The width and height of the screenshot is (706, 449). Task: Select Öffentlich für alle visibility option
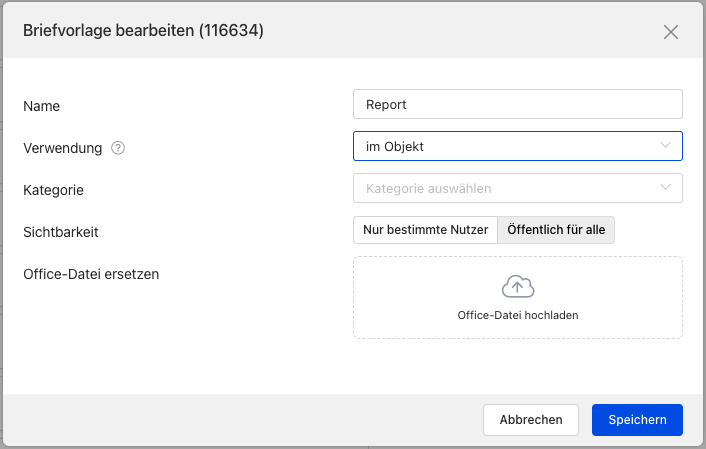pyautogui.click(x=556, y=230)
